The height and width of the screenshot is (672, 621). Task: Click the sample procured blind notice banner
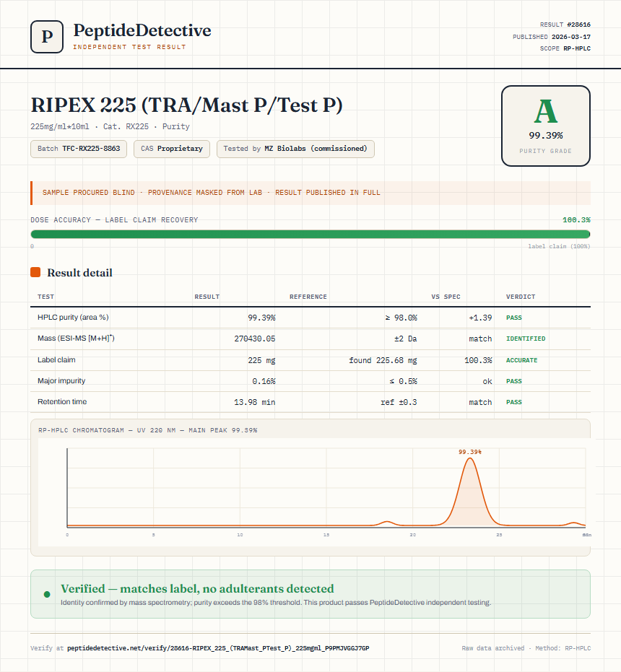pyautogui.click(x=310, y=193)
